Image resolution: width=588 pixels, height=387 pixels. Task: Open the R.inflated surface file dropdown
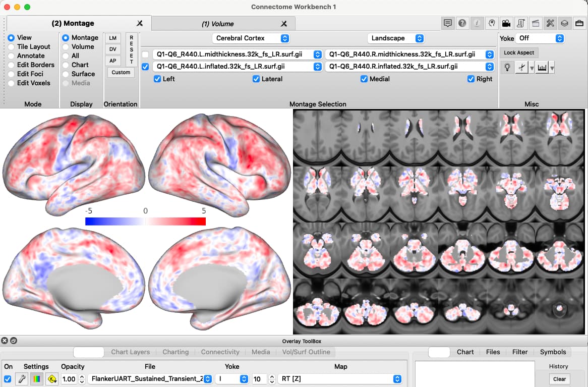pos(409,67)
